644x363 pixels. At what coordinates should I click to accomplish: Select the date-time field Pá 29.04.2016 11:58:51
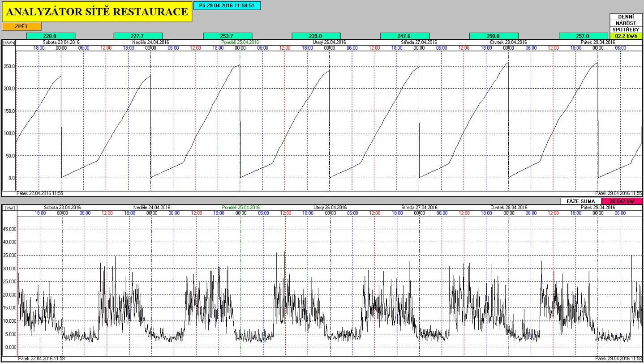(x=227, y=5)
